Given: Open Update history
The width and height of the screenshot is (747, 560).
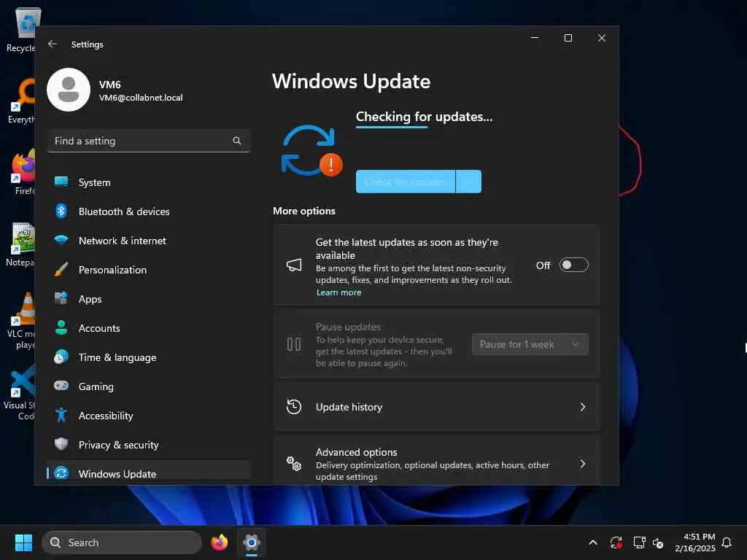Looking at the screenshot, I should pyautogui.click(x=436, y=407).
